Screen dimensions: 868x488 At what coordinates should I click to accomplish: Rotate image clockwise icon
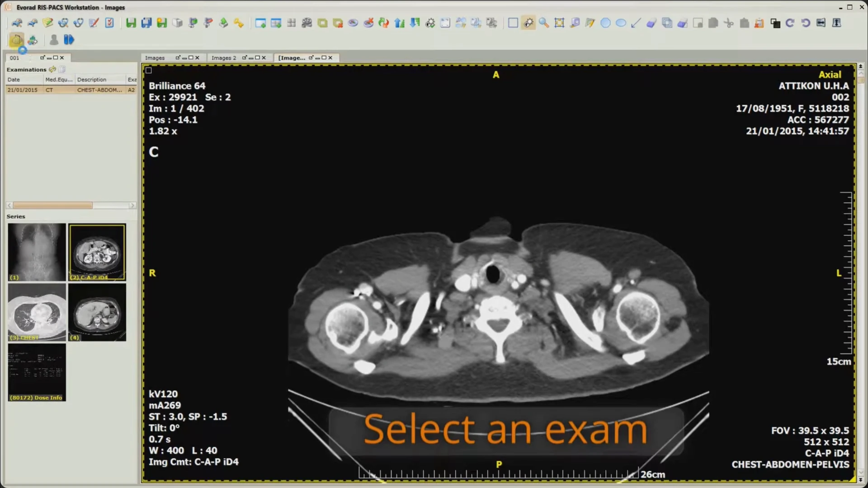tap(790, 23)
